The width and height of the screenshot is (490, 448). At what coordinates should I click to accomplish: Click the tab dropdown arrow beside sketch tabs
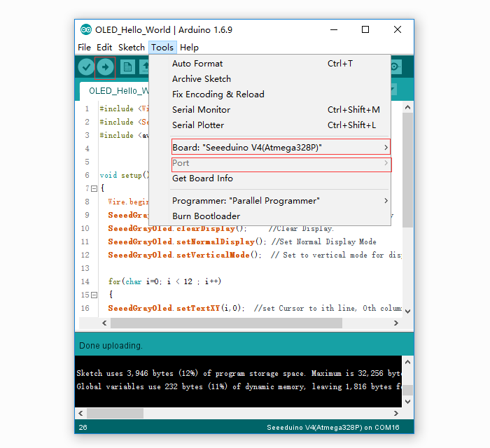pyautogui.click(x=393, y=90)
